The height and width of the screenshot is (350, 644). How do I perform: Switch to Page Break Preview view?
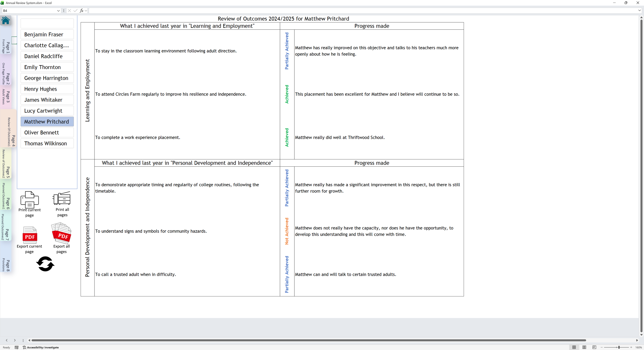pyautogui.click(x=594, y=347)
